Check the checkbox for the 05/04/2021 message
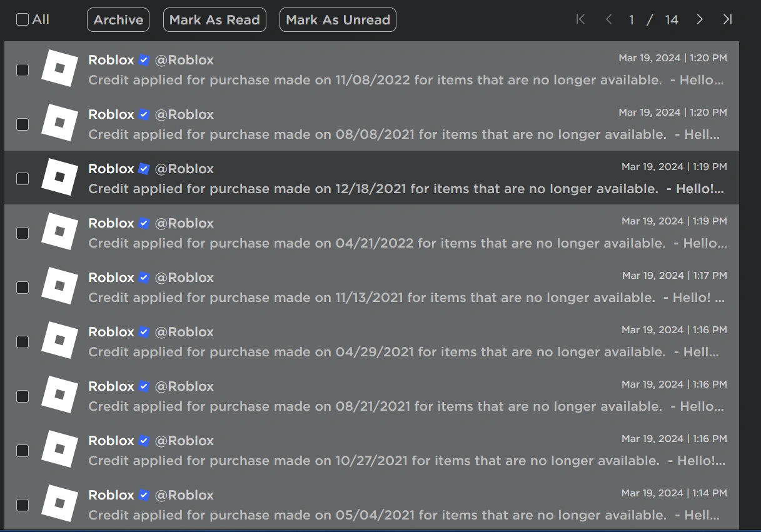The width and height of the screenshot is (761, 532). [x=23, y=505]
